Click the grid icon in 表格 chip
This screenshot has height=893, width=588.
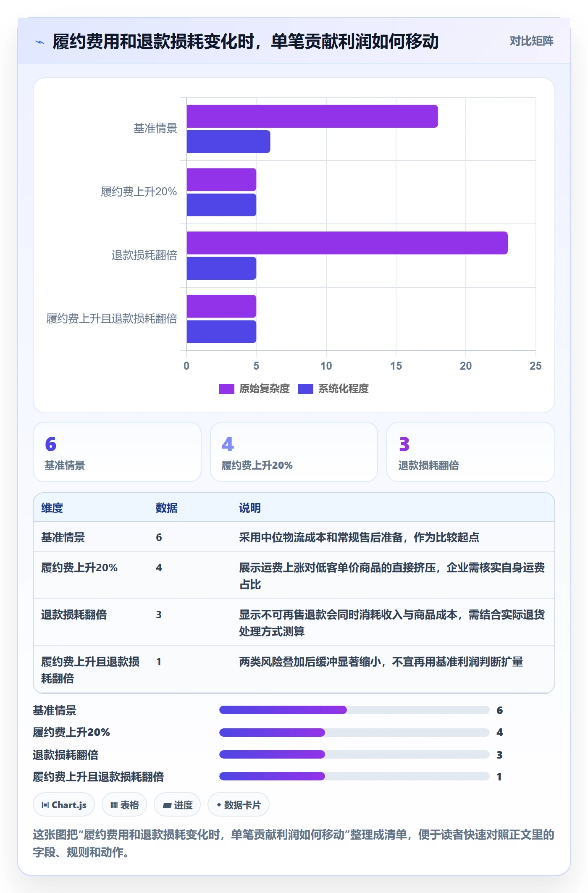click(114, 805)
